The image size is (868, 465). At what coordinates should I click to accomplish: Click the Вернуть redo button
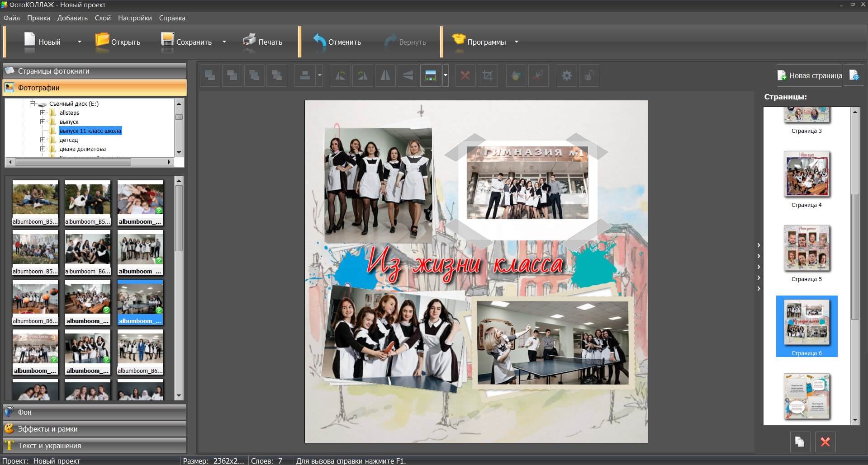coord(405,42)
